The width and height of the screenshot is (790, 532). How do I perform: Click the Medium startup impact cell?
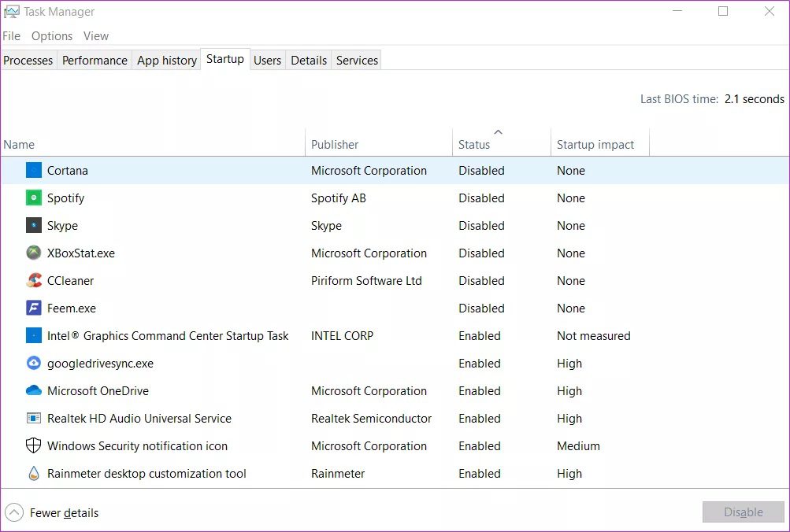[578, 446]
